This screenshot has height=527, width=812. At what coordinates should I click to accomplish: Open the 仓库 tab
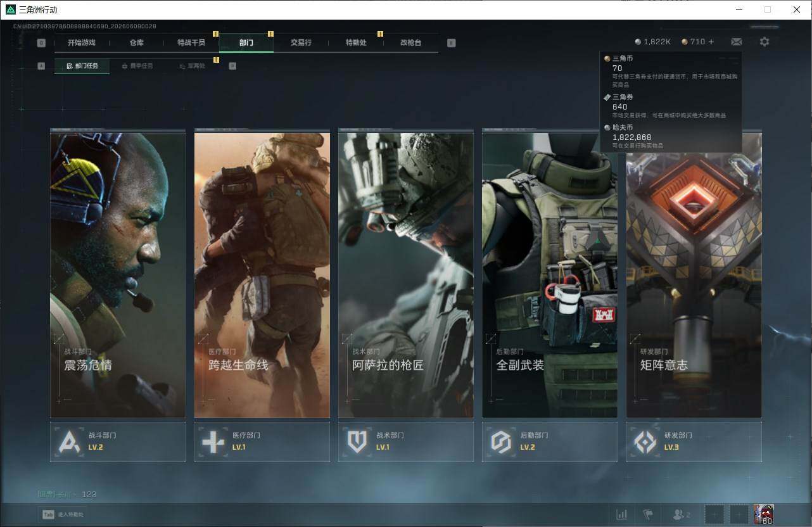[x=136, y=42]
